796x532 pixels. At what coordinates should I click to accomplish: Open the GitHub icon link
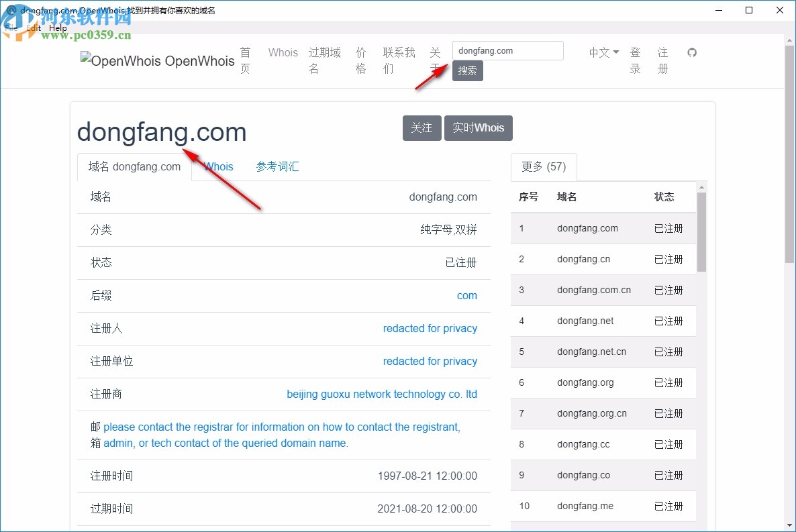coord(691,52)
